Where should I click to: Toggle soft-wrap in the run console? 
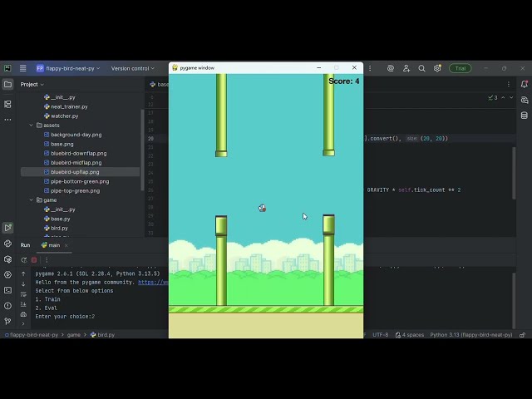(x=23, y=294)
